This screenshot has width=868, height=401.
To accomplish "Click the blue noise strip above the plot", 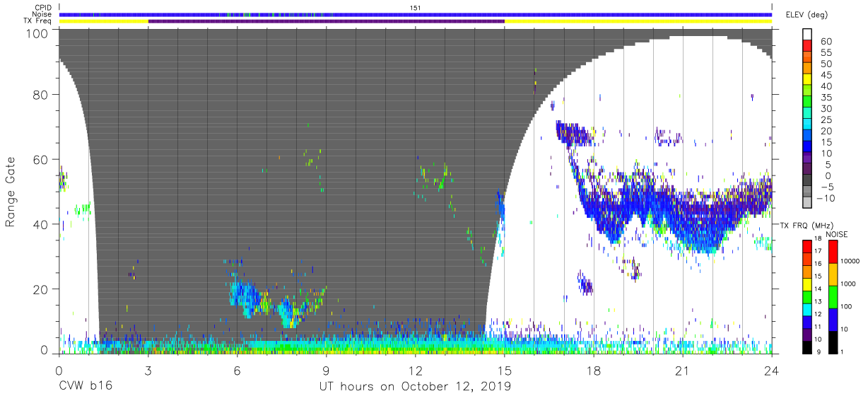I will point(416,14).
